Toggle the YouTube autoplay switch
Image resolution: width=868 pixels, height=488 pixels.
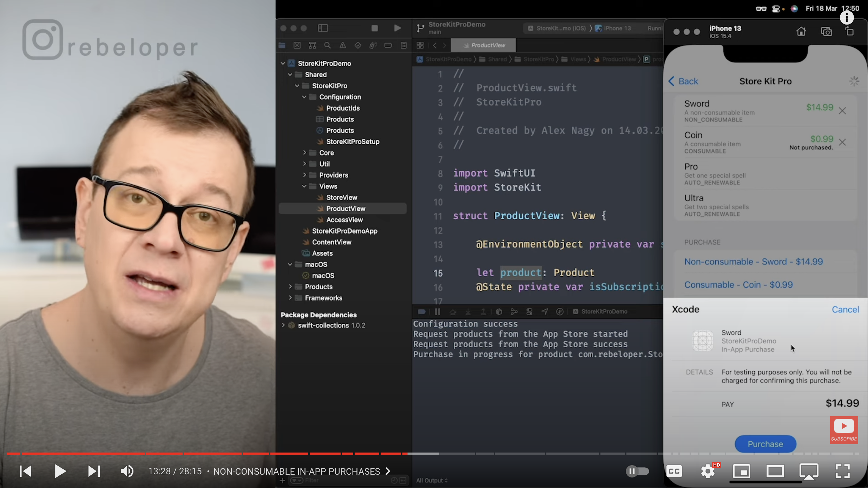pos(637,471)
